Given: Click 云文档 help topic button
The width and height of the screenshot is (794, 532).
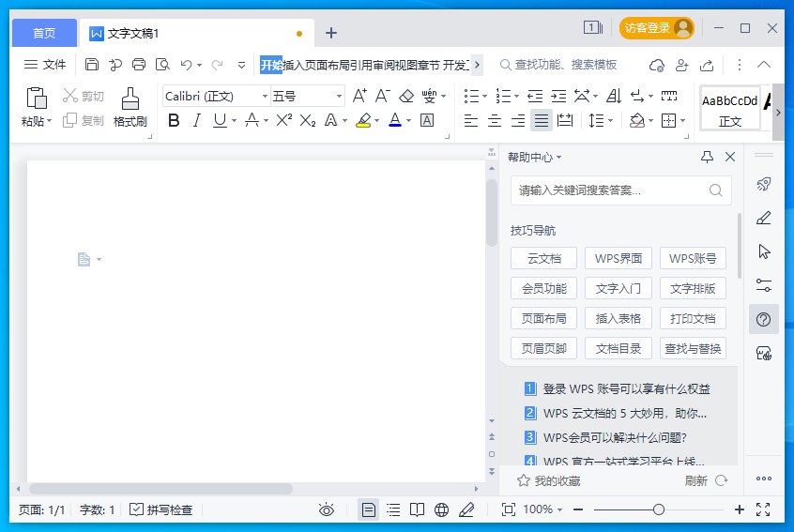Looking at the screenshot, I should tap(543, 259).
